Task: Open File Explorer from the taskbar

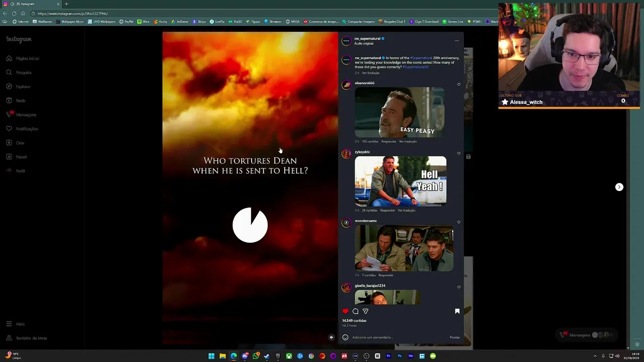Action: [x=222, y=356]
